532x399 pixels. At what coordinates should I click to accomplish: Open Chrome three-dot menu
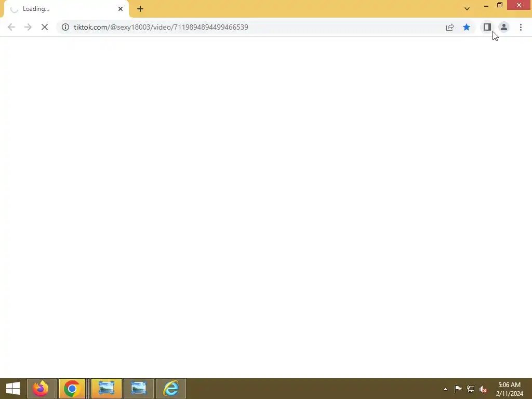point(521,27)
